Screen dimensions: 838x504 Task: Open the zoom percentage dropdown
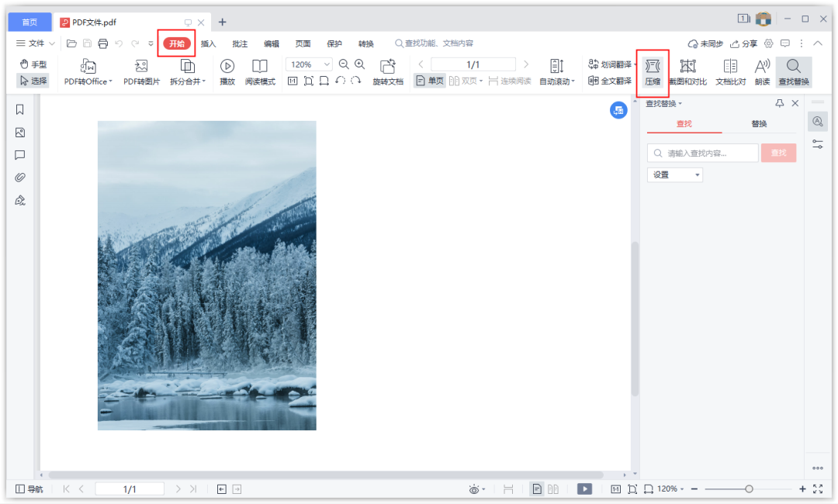click(x=326, y=64)
